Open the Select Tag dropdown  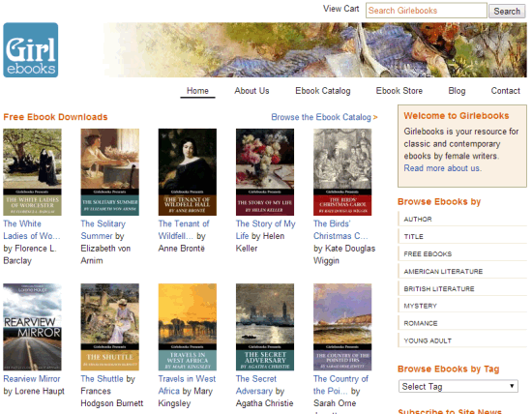[x=458, y=386]
